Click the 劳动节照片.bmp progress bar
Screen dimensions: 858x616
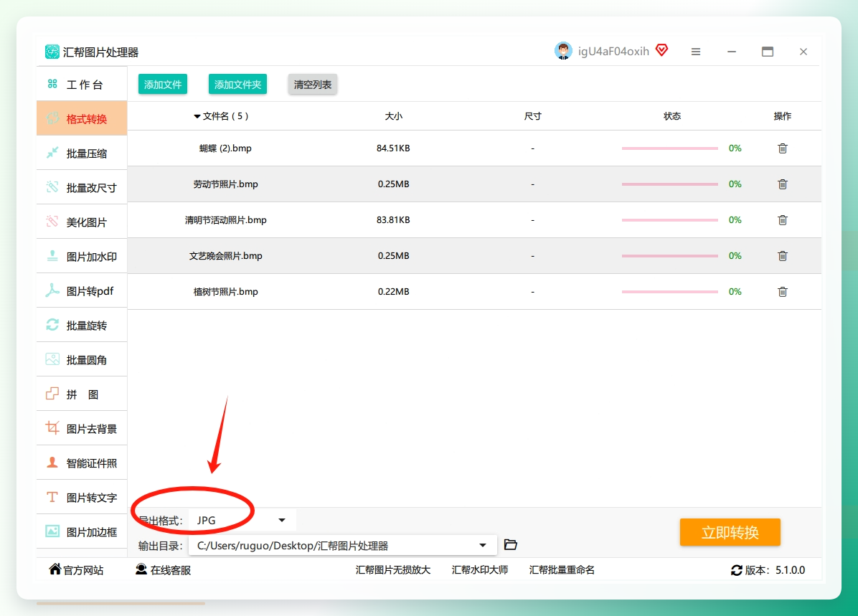pyautogui.click(x=670, y=184)
